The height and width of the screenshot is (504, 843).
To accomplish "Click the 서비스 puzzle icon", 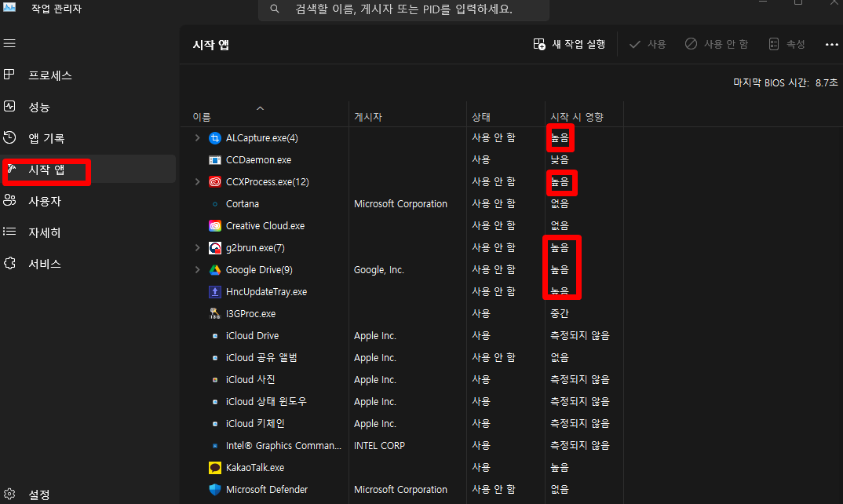I will click(x=9, y=263).
